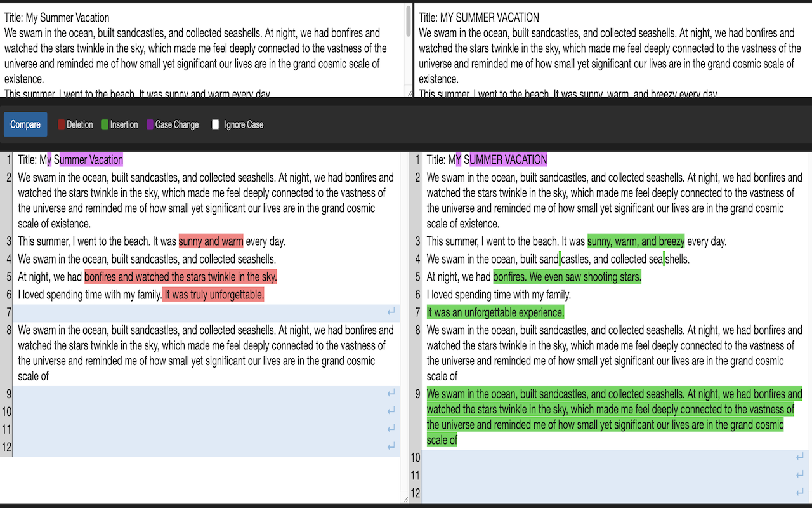Click the newline arrow on left pane line 7
This screenshot has width=812, height=508.
391,312
